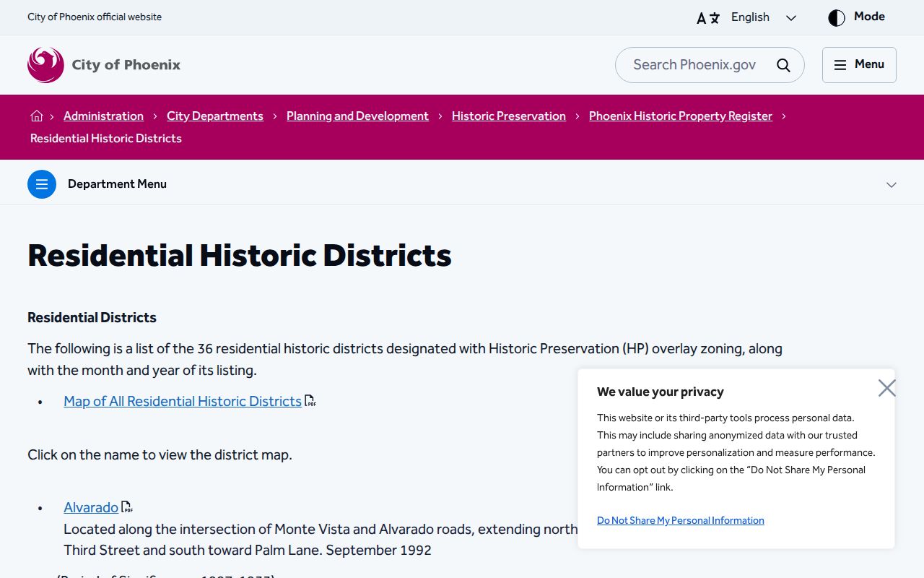
Task: Open the main Menu button
Action: tap(859, 65)
